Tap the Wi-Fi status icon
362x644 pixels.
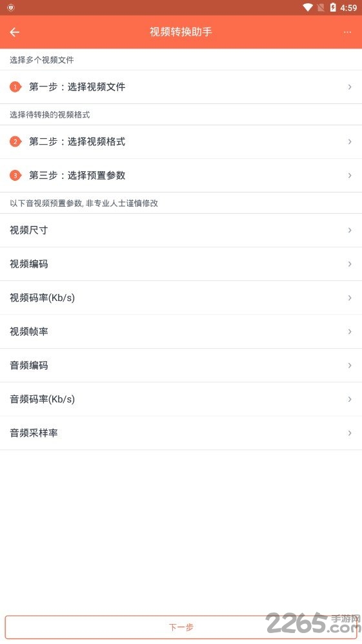click(x=308, y=7)
